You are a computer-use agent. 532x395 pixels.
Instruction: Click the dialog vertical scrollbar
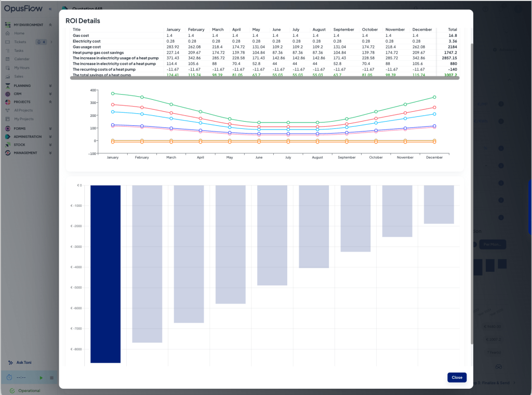click(472, 194)
